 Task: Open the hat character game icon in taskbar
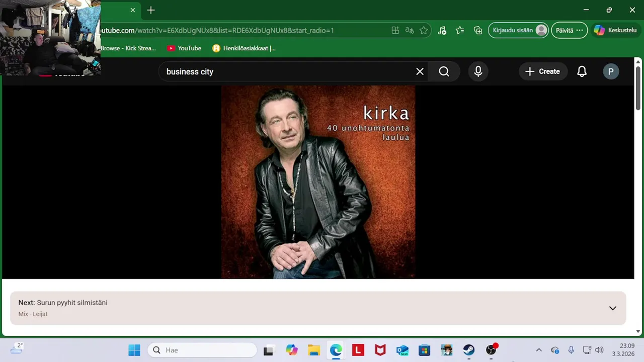click(x=447, y=350)
